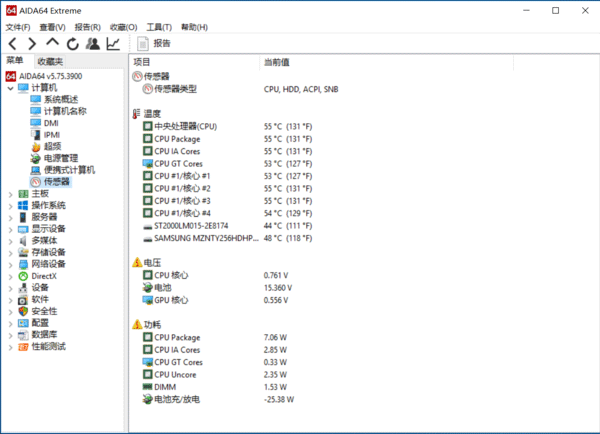Click ST2000LM015-2E8174 drive icon
The height and width of the screenshot is (434, 600).
148,227
